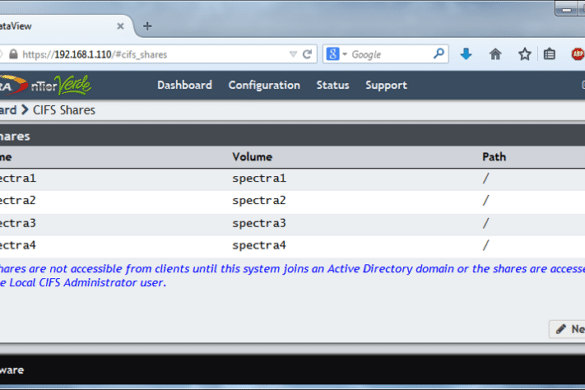The height and width of the screenshot is (390, 585).
Task: Open the Status menu
Action: pos(333,85)
